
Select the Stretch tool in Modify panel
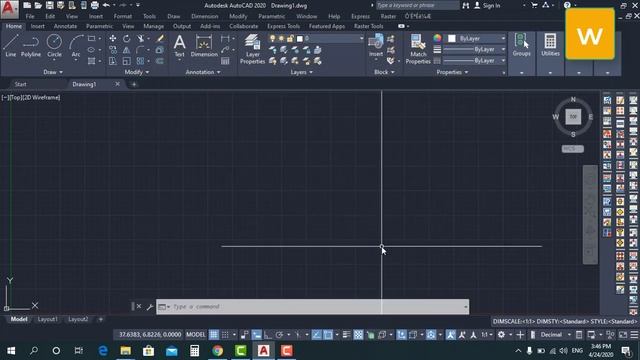pyautogui.click(x=113, y=61)
